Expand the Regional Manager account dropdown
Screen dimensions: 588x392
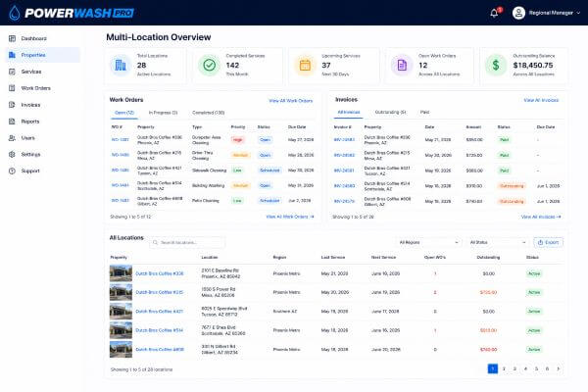(578, 13)
